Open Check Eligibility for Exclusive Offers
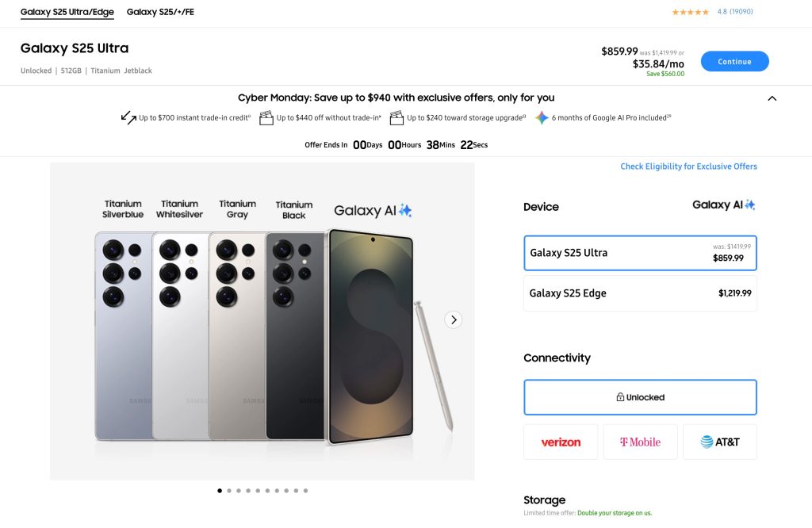The height and width of the screenshot is (528, 812). [x=688, y=166]
